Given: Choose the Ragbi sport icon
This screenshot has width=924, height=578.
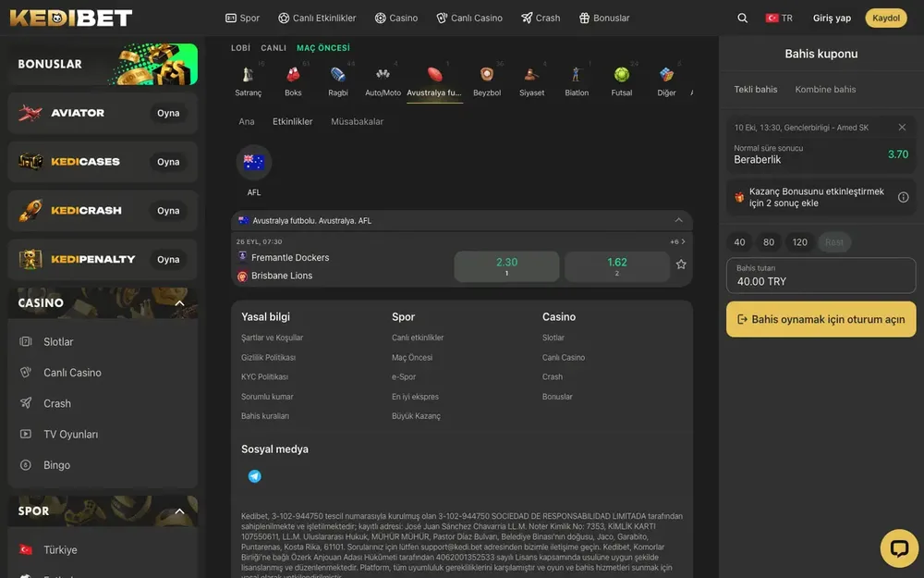Looking at the screenshot, I should tap(337, 74).
